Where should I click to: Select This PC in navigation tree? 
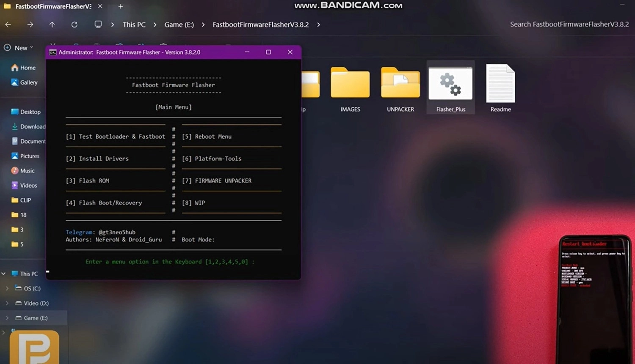pyautogui.click(x=25, y=274)
